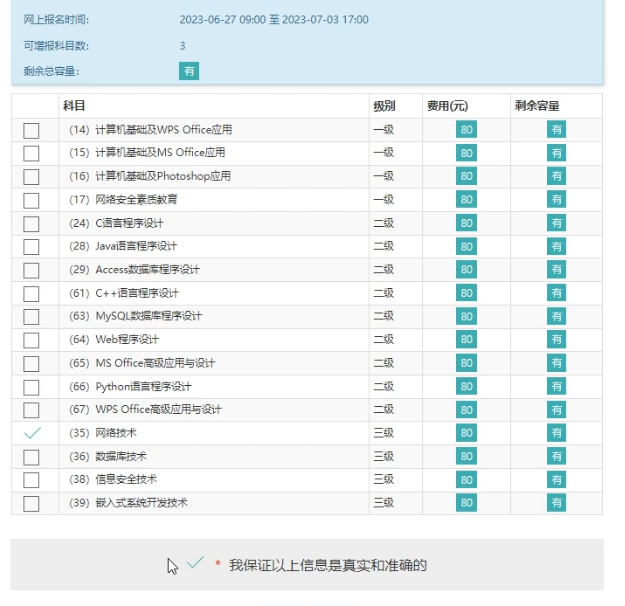Tick the (64) Web程序设计 checkbox
Viewport: 625px width, 606px height.
click(x=31, y=340)
